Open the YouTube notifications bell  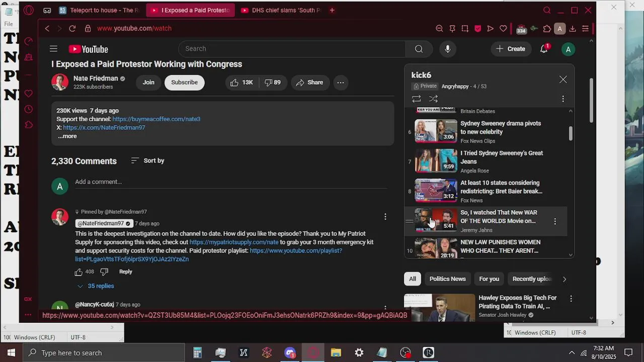pos(544,49)
